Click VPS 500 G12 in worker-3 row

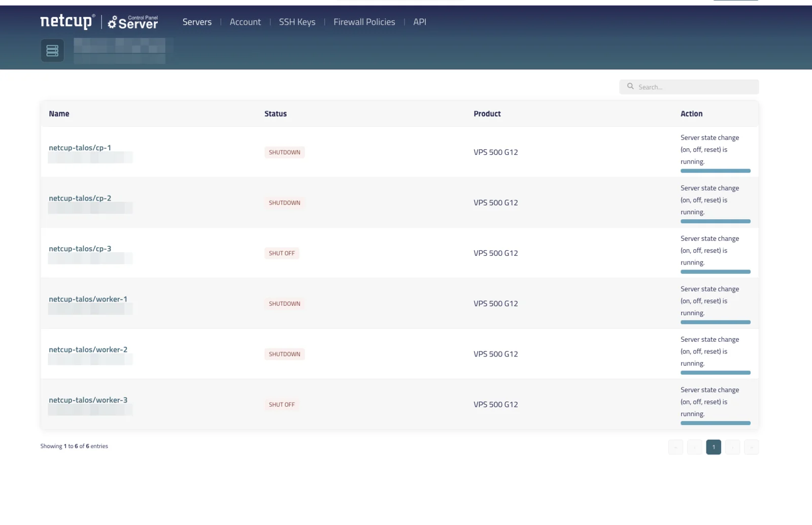(x=496, y=405)
